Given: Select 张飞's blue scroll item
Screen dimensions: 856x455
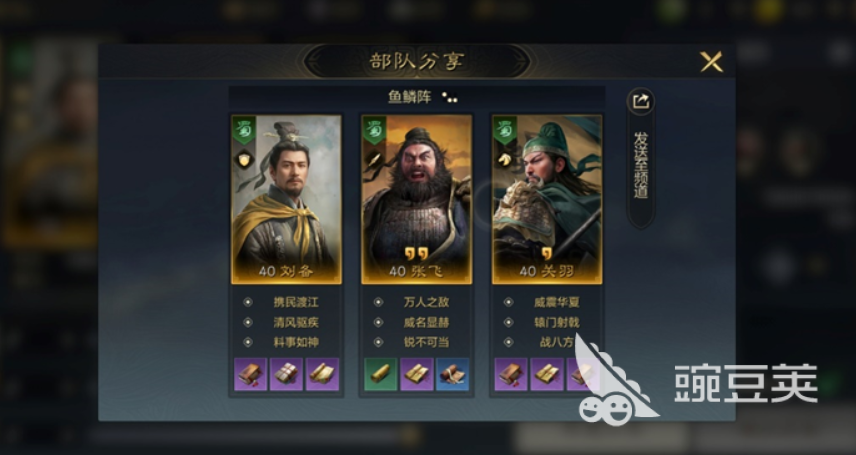Looking at the screenshot, I should coord(453,374).
